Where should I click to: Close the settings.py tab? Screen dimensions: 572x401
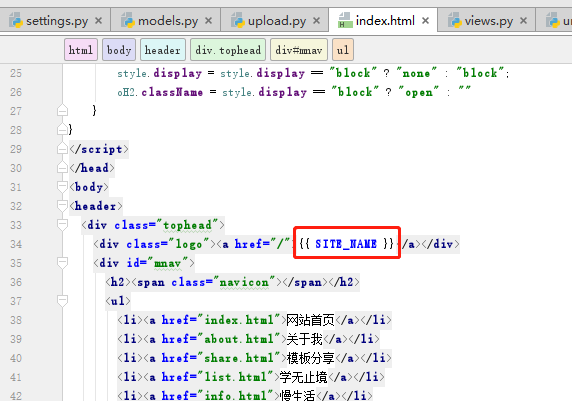98,21
